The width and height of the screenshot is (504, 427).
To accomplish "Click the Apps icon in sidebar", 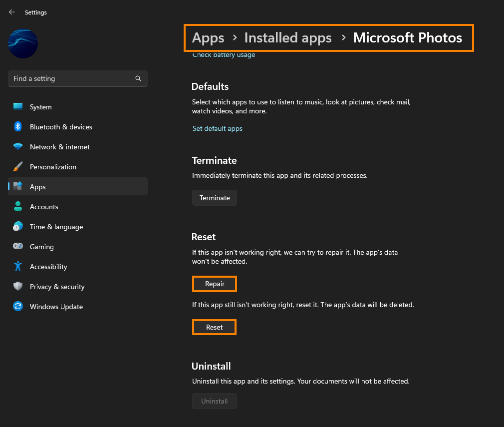I will pos(18,186).
